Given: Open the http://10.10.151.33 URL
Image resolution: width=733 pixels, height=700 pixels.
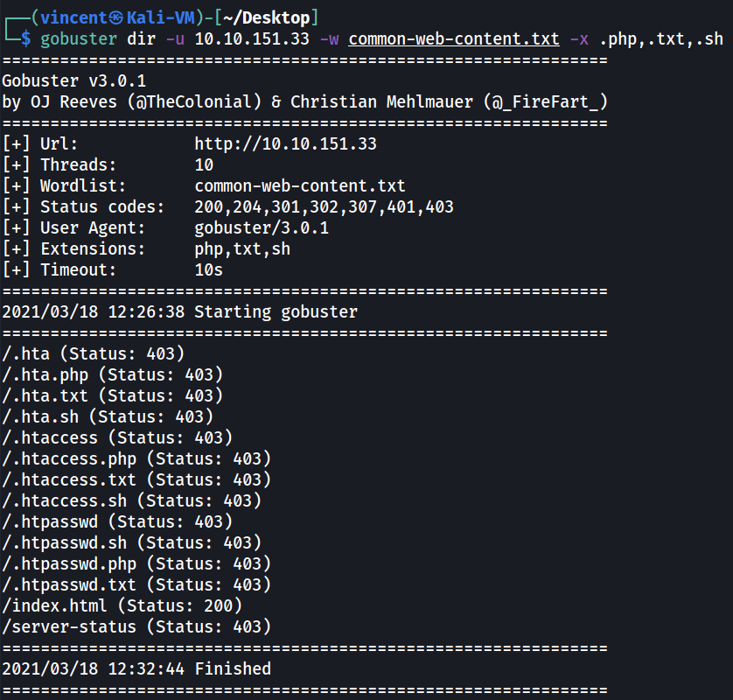Looking at the screenshot, I should pos(285,144).
